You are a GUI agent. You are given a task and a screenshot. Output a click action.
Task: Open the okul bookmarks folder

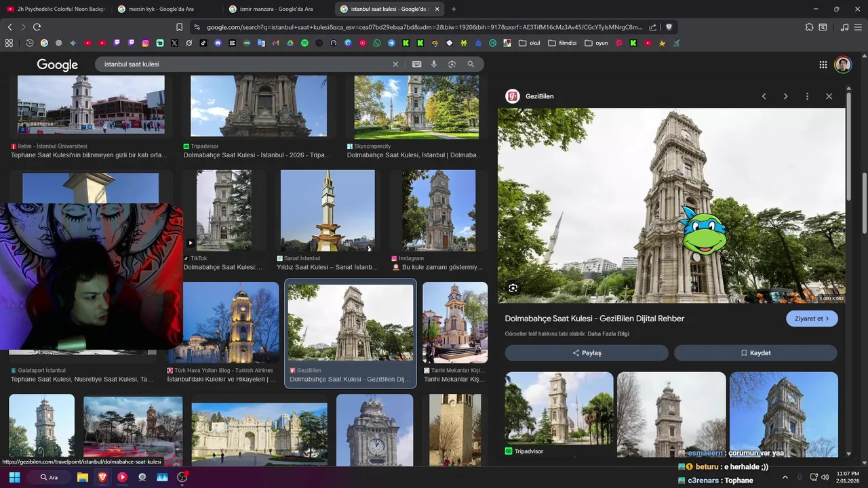coord(529,43)
